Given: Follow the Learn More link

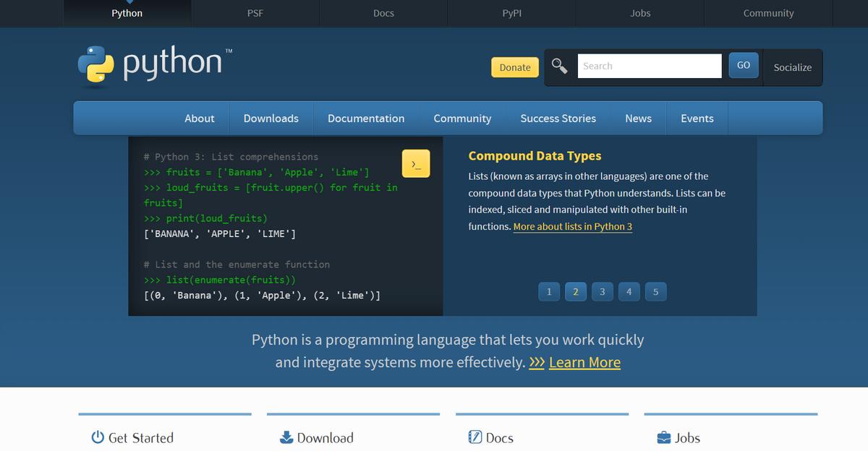Looking at the screenshot, I should tap(584, 362).
